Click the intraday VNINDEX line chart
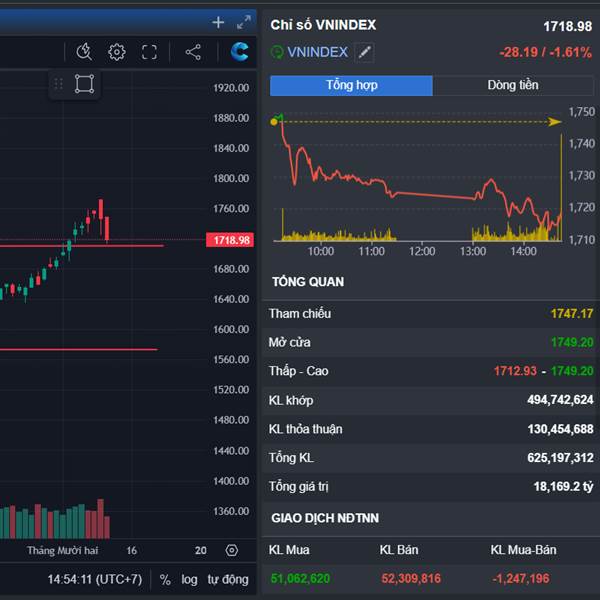Viewport: 600px width, 600px height. [x=417, y=178]
